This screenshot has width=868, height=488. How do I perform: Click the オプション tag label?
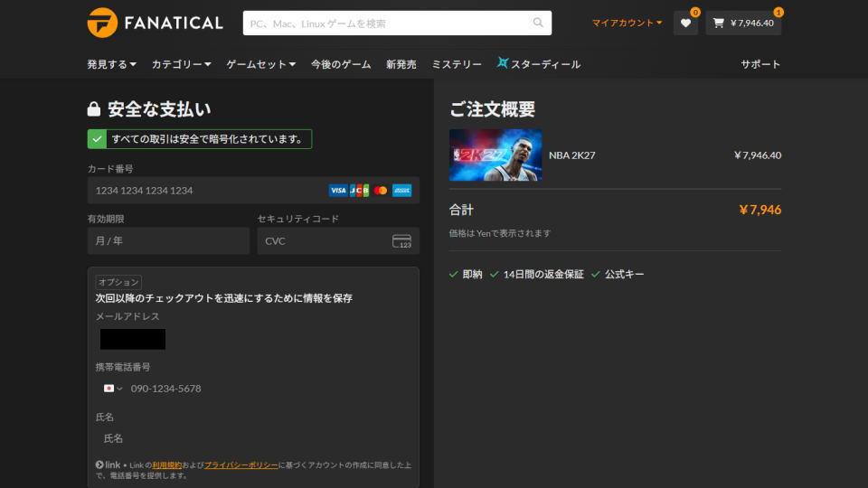118,282
